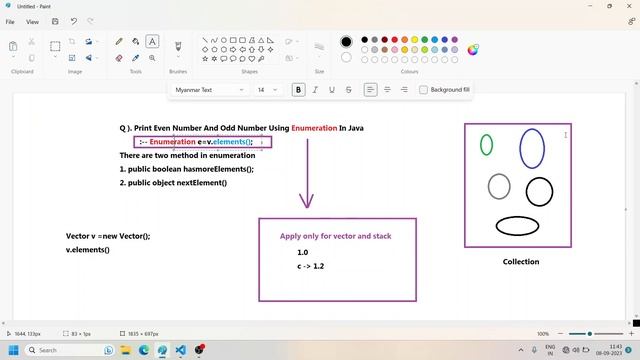Screen dimensions: 640x360
Task: Undo the last action
Action: tap(73, 21)
